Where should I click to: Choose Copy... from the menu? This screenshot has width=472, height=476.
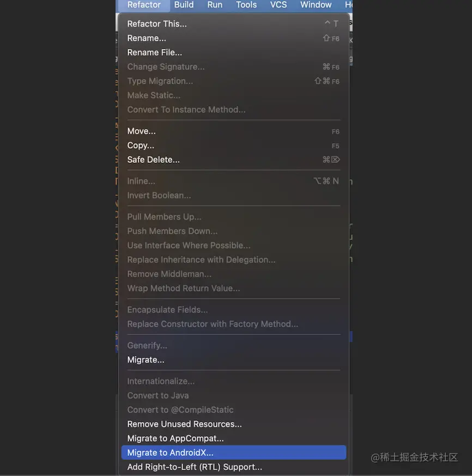click(x=234, y=145)
